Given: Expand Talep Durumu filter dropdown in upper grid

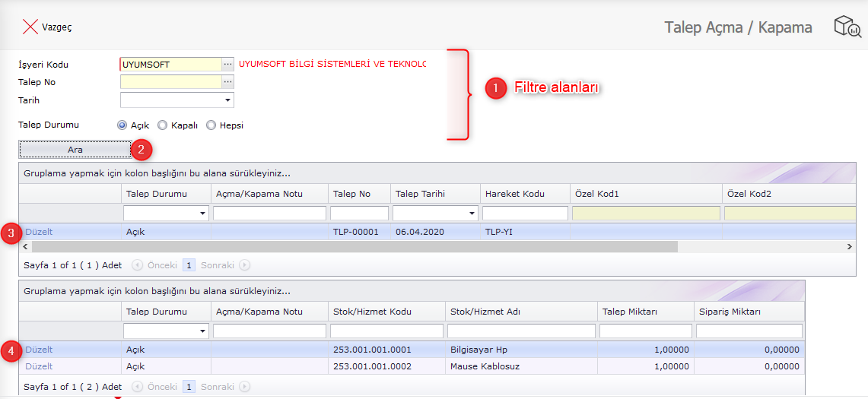Looking at the screenshot, I should (202, 214).
